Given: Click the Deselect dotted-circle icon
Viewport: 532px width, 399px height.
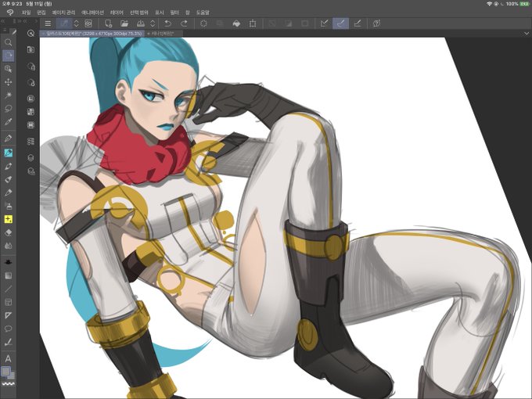Looking at the screenshot, I should click(203, 23).
